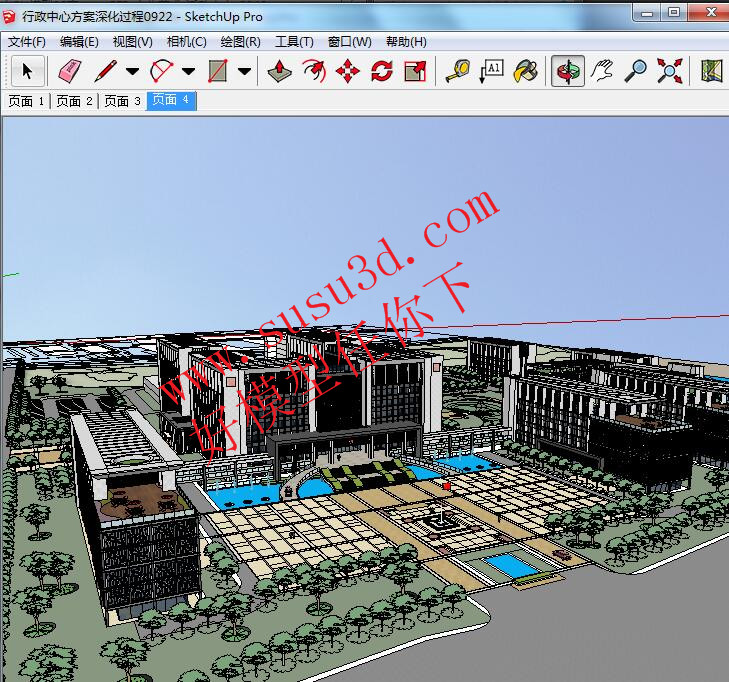Choose the Paint Bucket tool
This screenshot has height=682, width=729.
pos(526,71)
